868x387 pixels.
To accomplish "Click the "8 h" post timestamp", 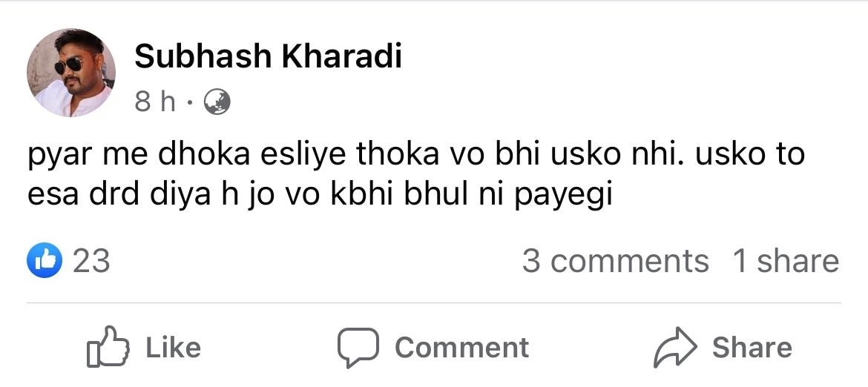I will [x=155, y=102].
